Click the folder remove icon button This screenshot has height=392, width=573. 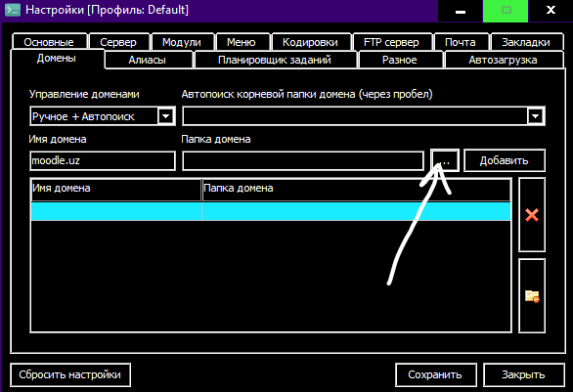[x=532, y=296]
